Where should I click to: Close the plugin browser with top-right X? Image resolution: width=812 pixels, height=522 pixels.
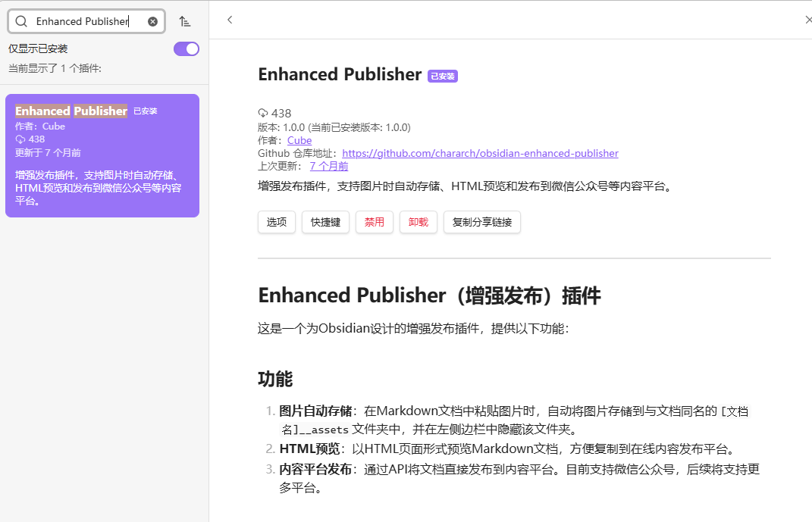point(807,20)
